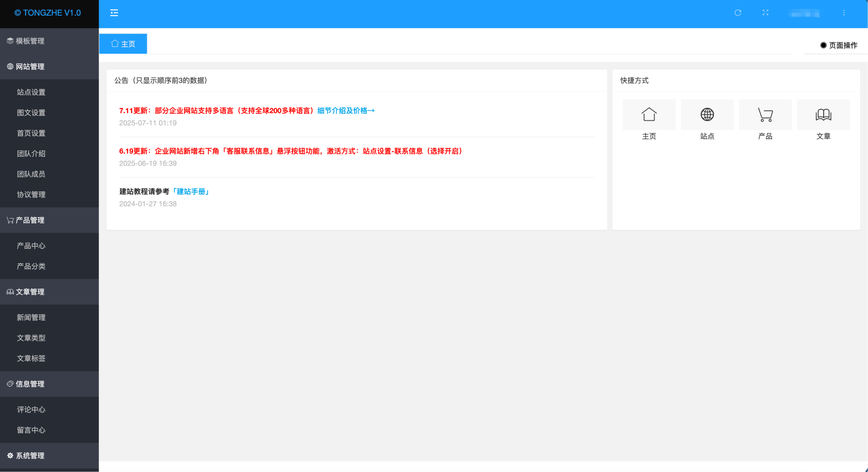
Task: Click the 7.11更新 announcement red title
Action: pos(218,111)
